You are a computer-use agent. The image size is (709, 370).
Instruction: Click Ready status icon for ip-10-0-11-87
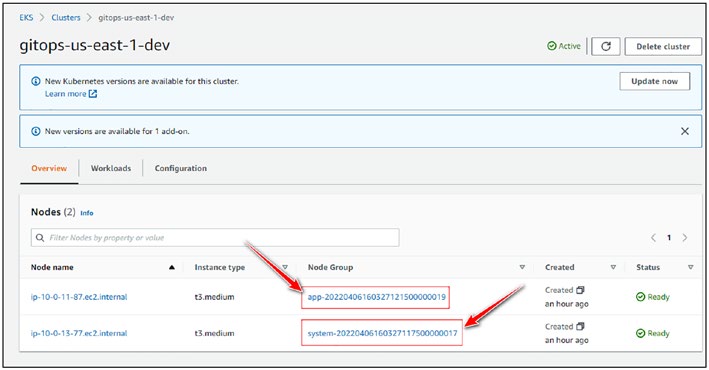point(640,297)
